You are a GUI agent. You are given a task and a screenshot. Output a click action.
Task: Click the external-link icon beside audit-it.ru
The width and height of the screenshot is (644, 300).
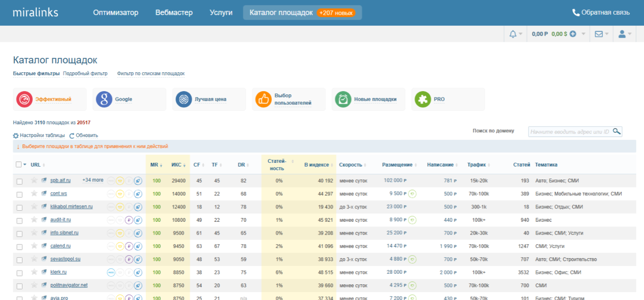pyautogui.click(x=44, y=219)
